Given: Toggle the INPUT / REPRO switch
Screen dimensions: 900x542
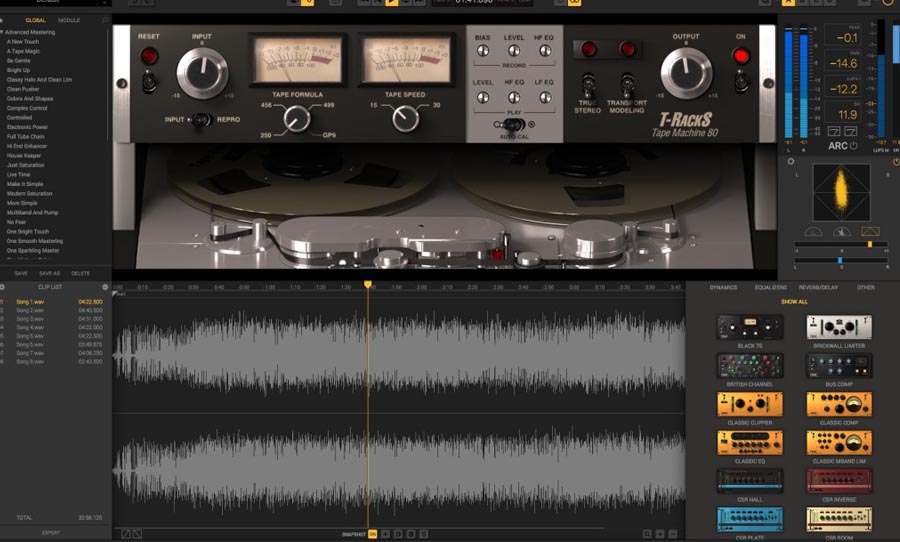Looking at the screenshot, I should 201,119.
